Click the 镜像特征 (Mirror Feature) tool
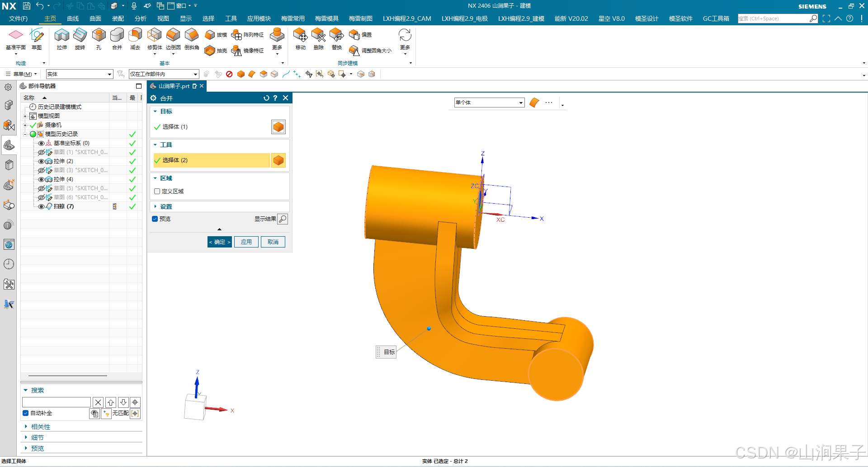Screen dimensions: 868x467 pyautogui.click(x=247, y=51)
